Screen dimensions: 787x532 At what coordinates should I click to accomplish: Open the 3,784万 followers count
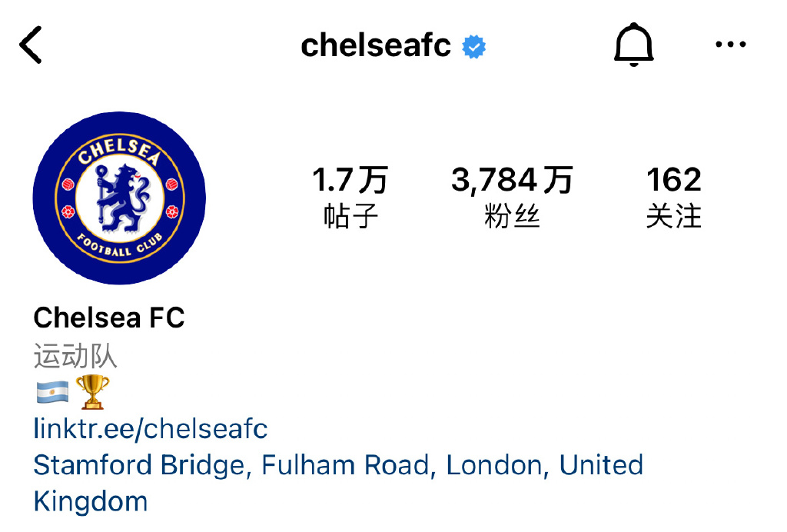[x=512, y=181]
